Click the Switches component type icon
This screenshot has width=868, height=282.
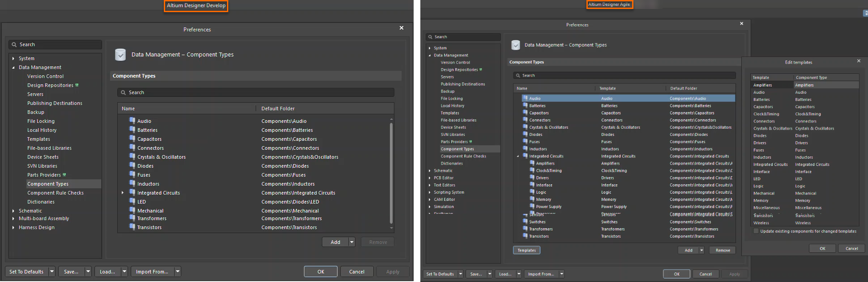click(525, 221)
